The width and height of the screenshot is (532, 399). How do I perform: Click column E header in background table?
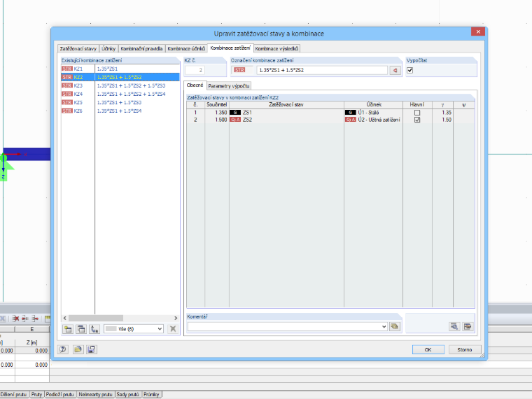[32, 329]
